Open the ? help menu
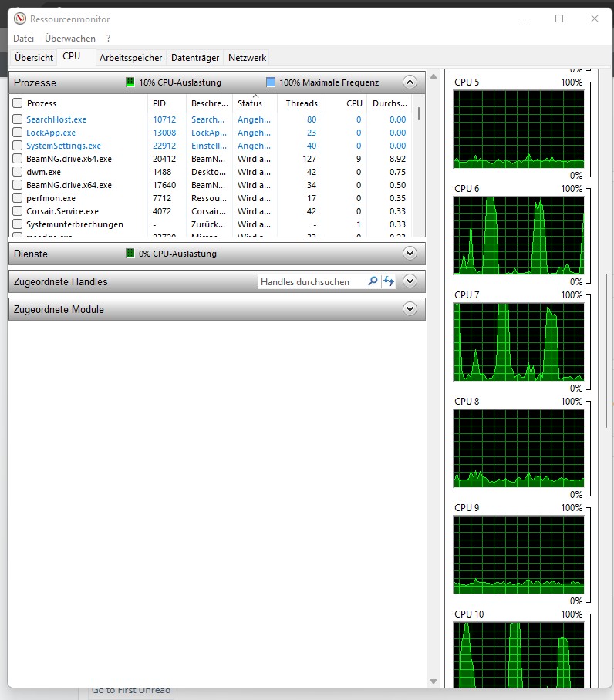Viewport: 614px width, 700px height. coord(109,39)
